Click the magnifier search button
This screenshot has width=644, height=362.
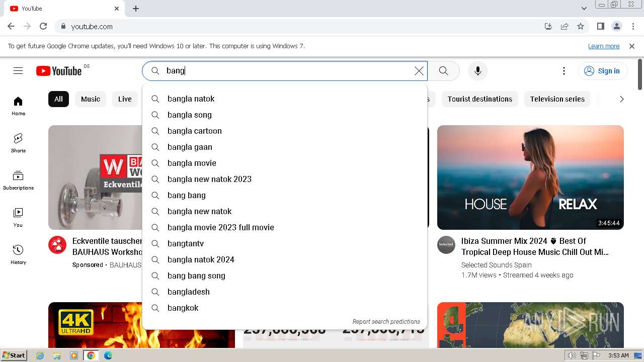443,71
